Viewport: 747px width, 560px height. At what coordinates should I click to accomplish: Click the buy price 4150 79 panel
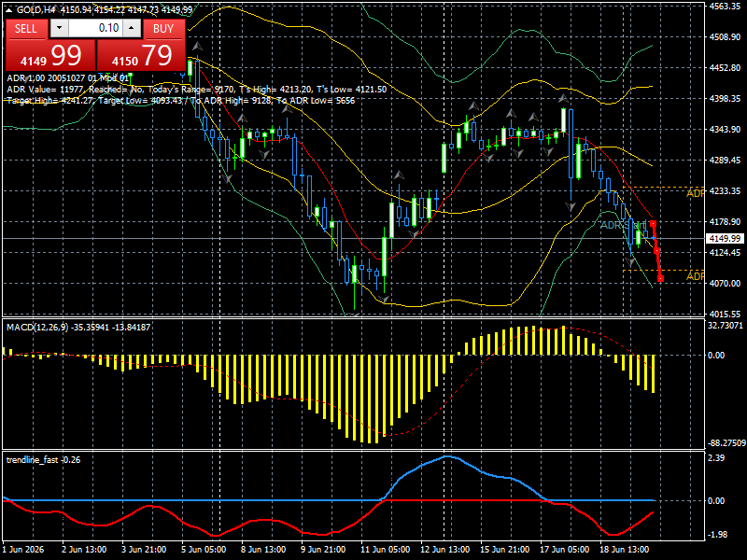[141, 55]
